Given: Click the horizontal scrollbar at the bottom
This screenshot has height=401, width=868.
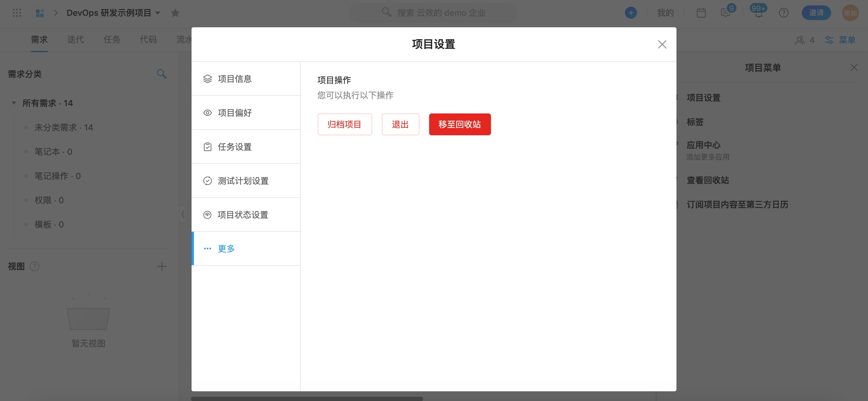Looking at the screenshot, I should pos(307,399).
